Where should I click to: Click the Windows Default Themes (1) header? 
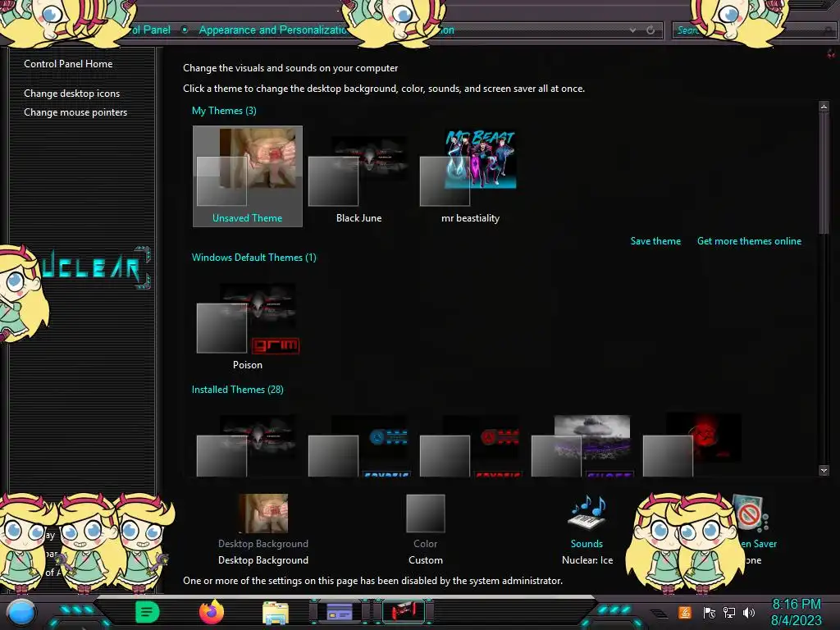pos(254,258)
